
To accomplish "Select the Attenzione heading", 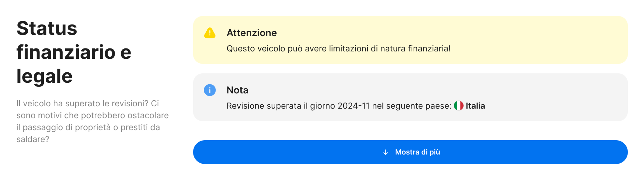I will 252,33.
